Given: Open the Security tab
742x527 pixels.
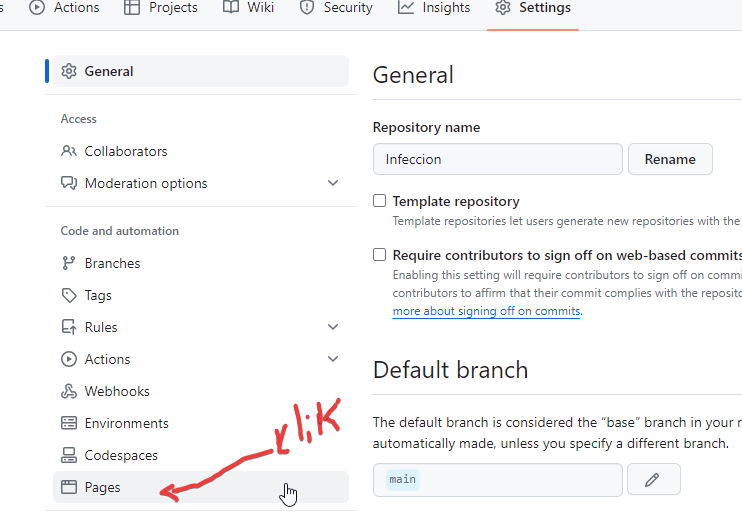Looking at the screenshot, I should 336,8.
